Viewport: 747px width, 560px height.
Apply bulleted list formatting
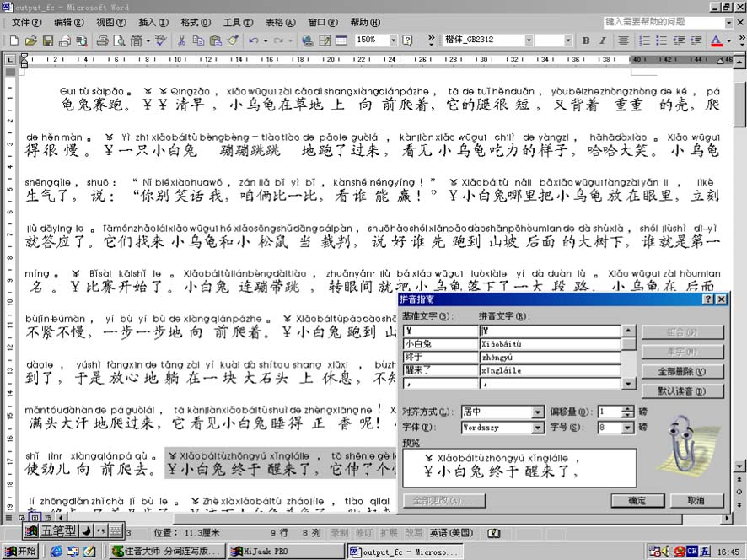(x=662, y=40)
